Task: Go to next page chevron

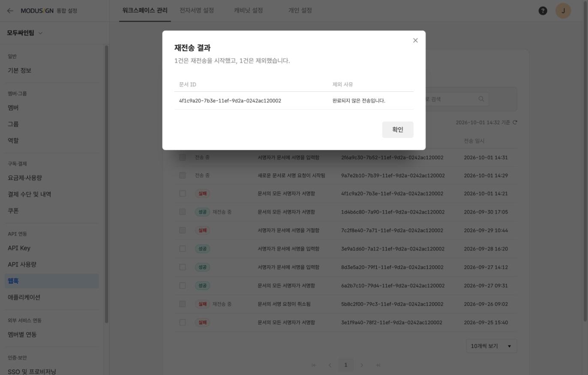Action: [362, 365]
